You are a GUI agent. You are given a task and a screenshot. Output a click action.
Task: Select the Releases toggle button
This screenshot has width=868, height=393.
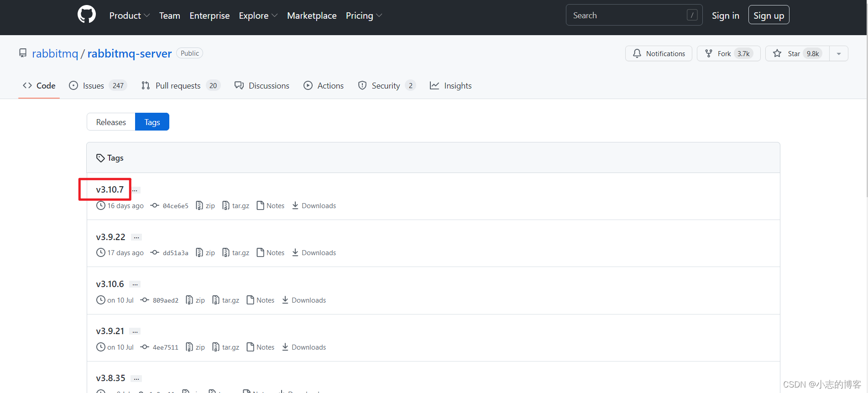point(111,122)
